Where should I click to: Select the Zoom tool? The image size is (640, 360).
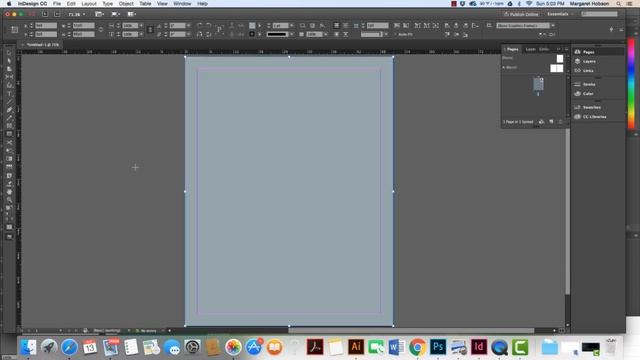pos(9,200)
